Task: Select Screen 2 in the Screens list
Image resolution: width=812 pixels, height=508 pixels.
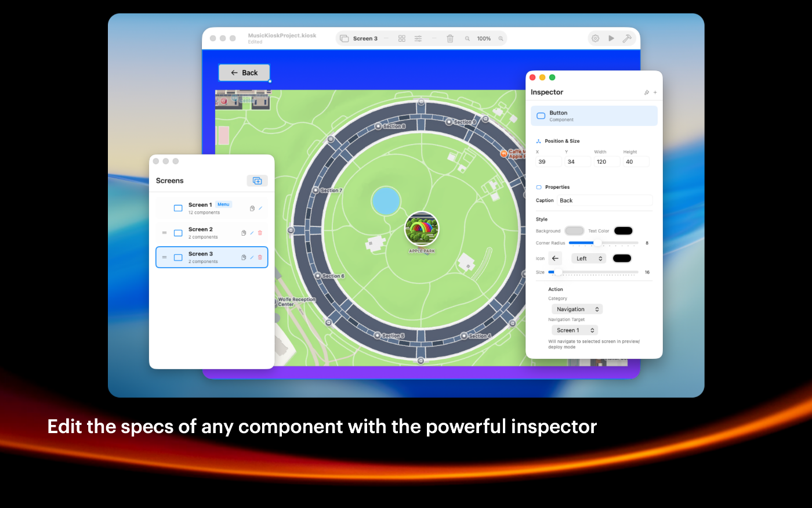Action: (x=201, y=233)
